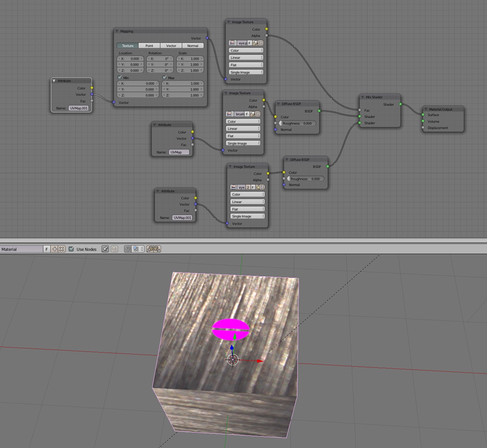
Task: Click the Roughness slider of lower Diffuse BSDF
Action: tap(306, 179)
